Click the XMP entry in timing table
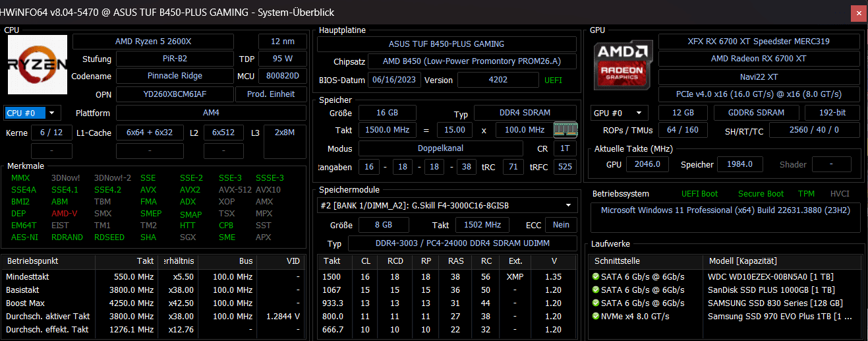Viewport: 868px width, 341px height. (x=515, y=277)
